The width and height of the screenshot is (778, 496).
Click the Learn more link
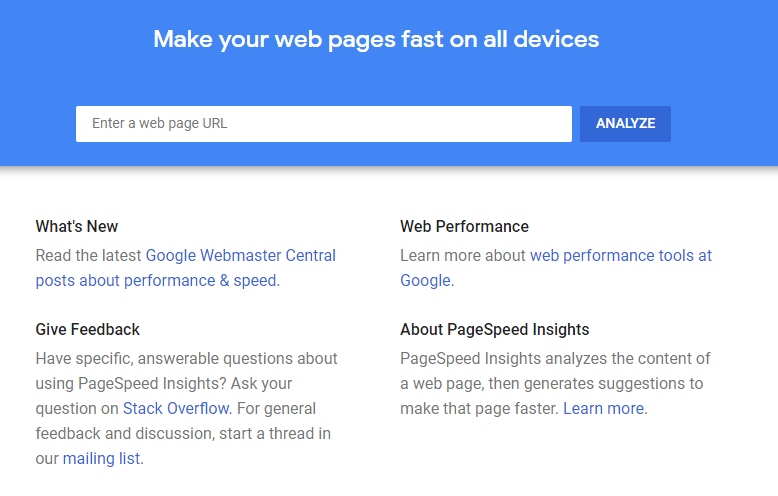pos(603,409)
